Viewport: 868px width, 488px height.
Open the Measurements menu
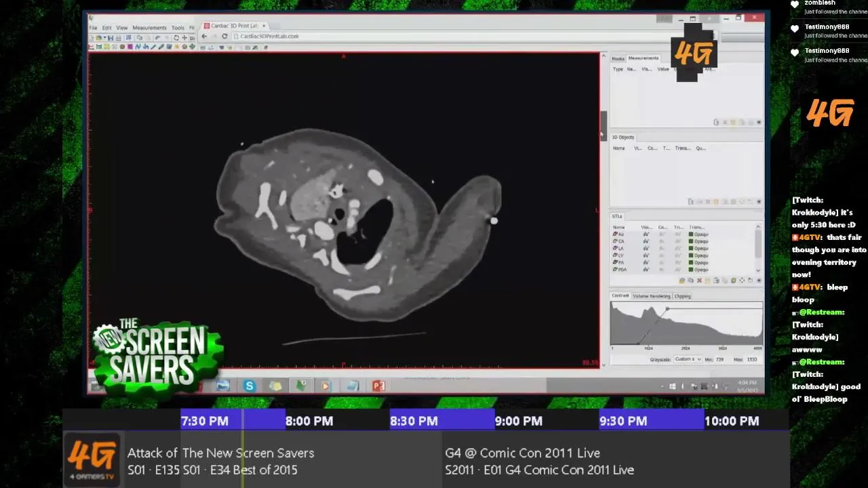(150, 28)
